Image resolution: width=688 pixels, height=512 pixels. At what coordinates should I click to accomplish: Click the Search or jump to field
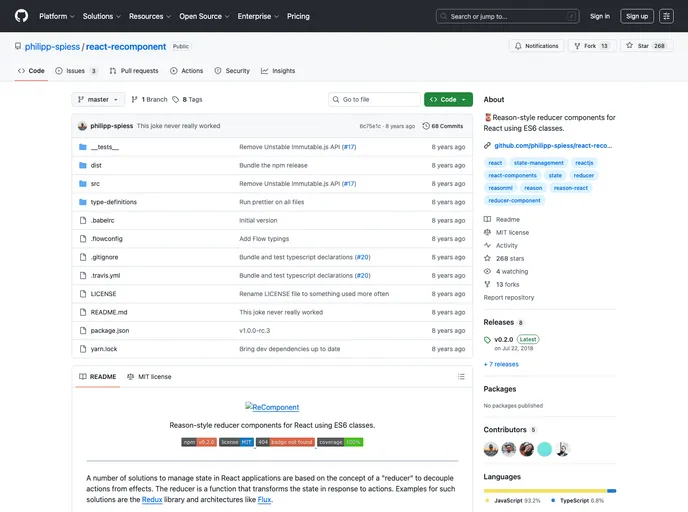pos(507,16)
